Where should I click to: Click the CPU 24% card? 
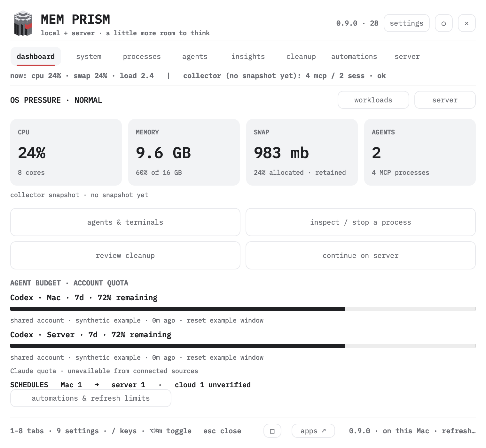tap(66, 152)
